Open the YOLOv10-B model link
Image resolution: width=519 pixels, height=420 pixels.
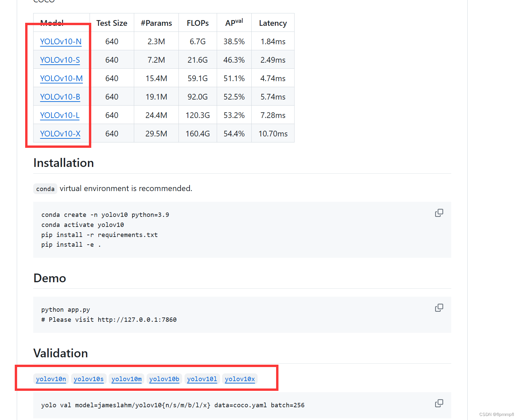(x=60, y=97)
